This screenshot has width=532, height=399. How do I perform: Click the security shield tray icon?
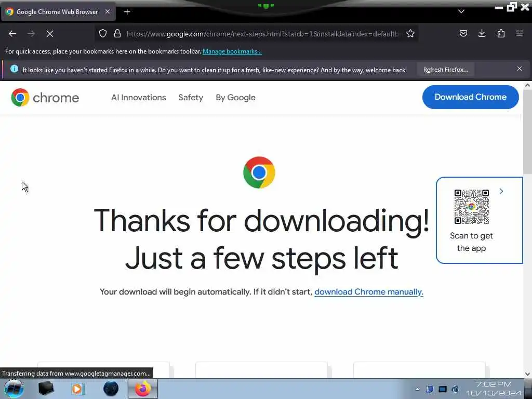pyautogui.click(x=430, y=389)
